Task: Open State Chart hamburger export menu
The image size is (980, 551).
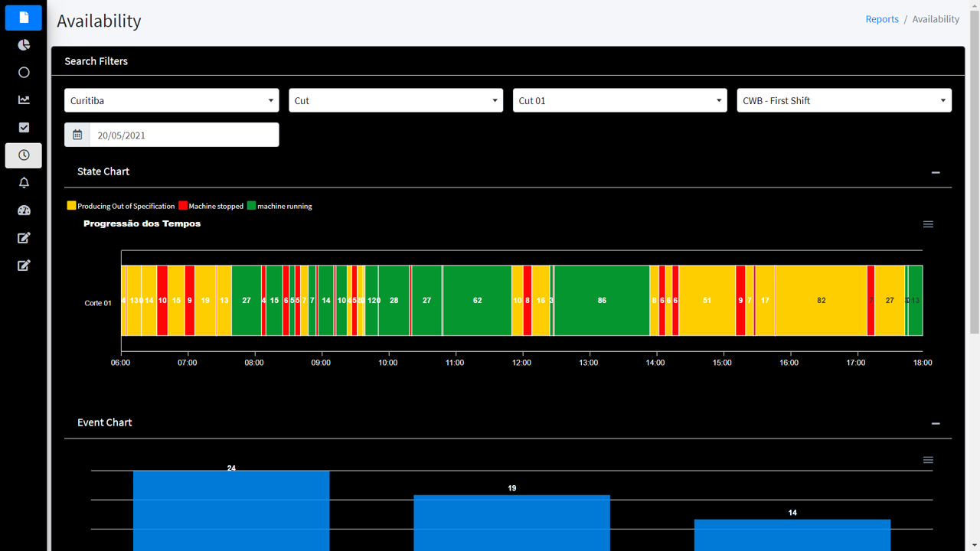Action: pos(928,224)
